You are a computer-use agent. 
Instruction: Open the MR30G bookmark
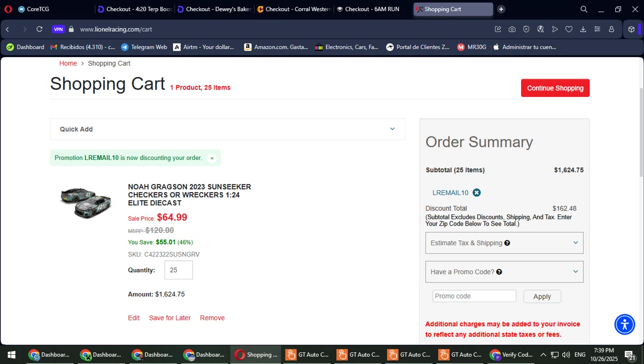pyautogui.click(x=472, y=47)
